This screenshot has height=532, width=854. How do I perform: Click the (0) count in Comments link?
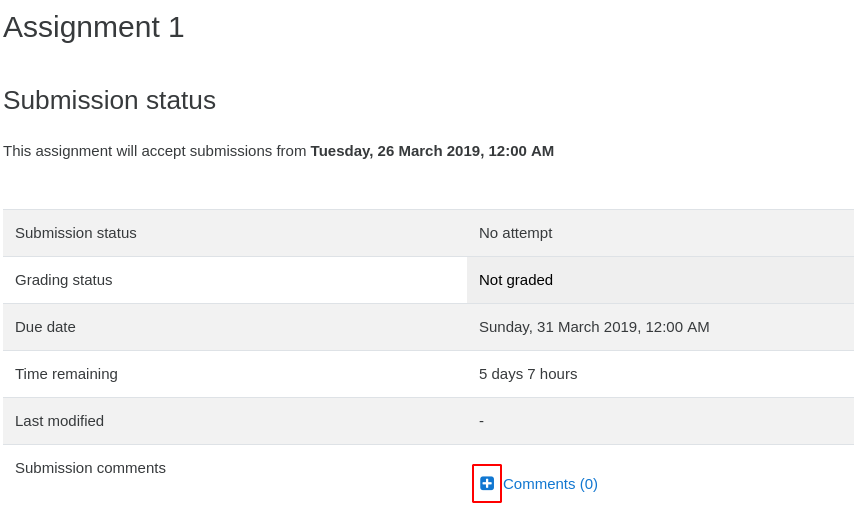tap(588, 484)
